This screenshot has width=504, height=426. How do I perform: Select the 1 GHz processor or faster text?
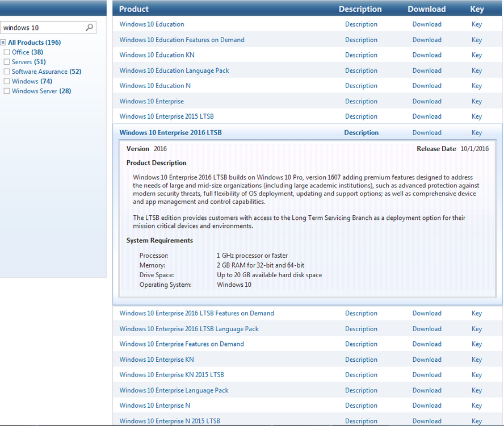[252, 256]
